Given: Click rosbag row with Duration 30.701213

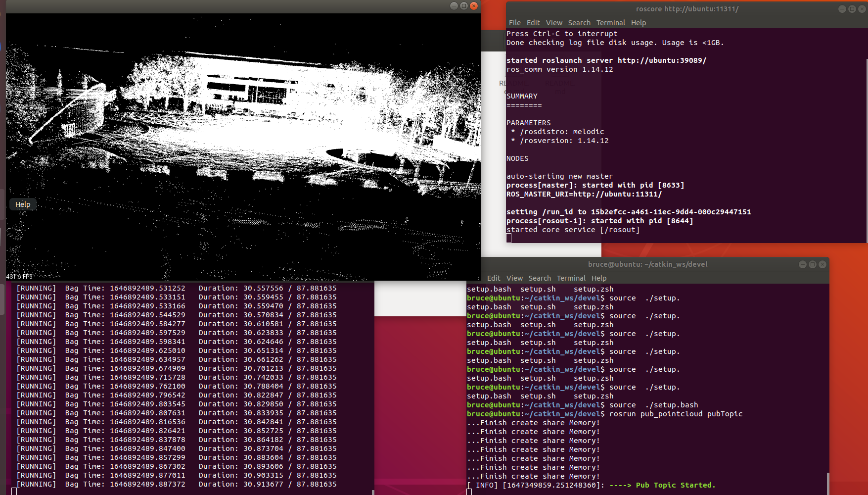Looking at the screenshot, I should (177, 368).
